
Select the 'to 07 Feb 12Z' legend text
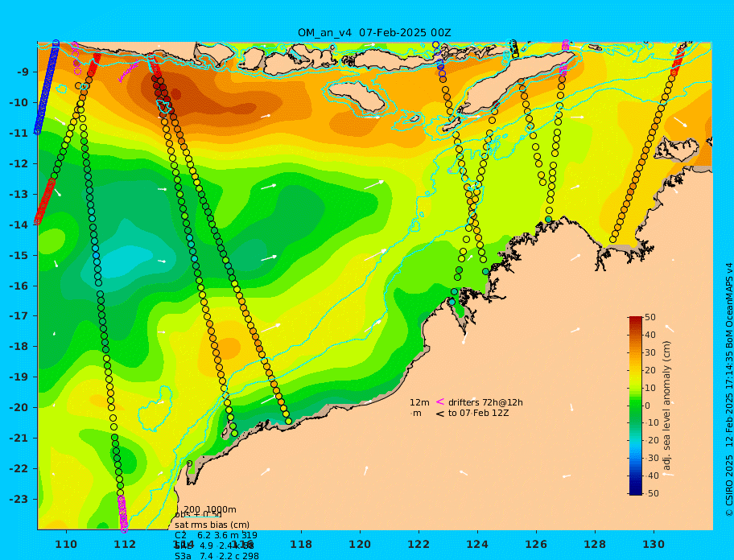coord(478,413)
